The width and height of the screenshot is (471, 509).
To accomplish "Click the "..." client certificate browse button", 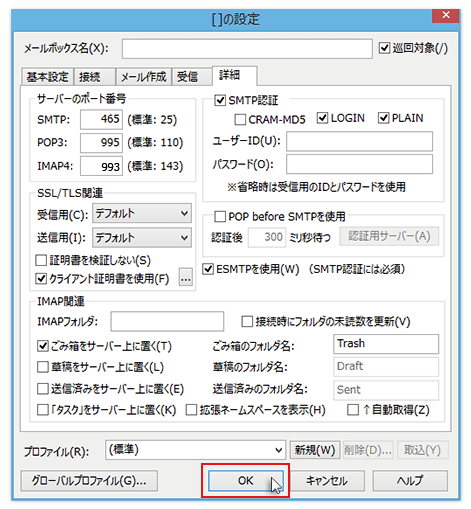I will click(x=186, y=277).
